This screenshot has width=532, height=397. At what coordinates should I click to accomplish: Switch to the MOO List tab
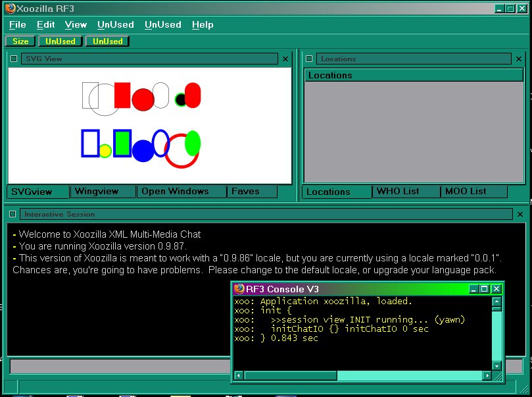coord(474,192)
